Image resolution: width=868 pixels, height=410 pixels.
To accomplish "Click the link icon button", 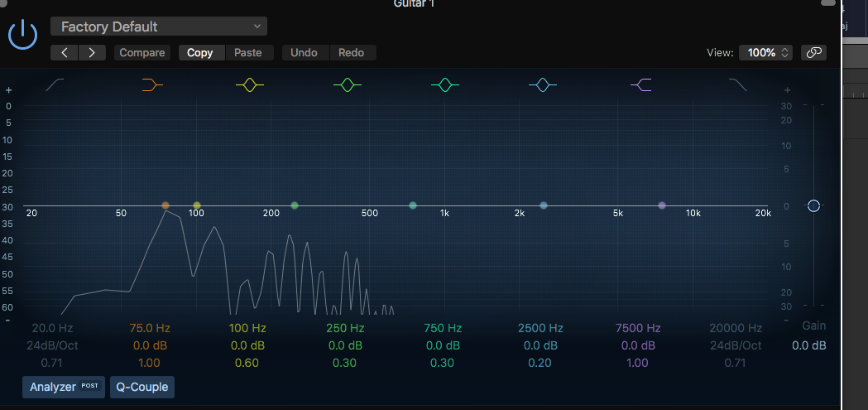I will point(813,53).
